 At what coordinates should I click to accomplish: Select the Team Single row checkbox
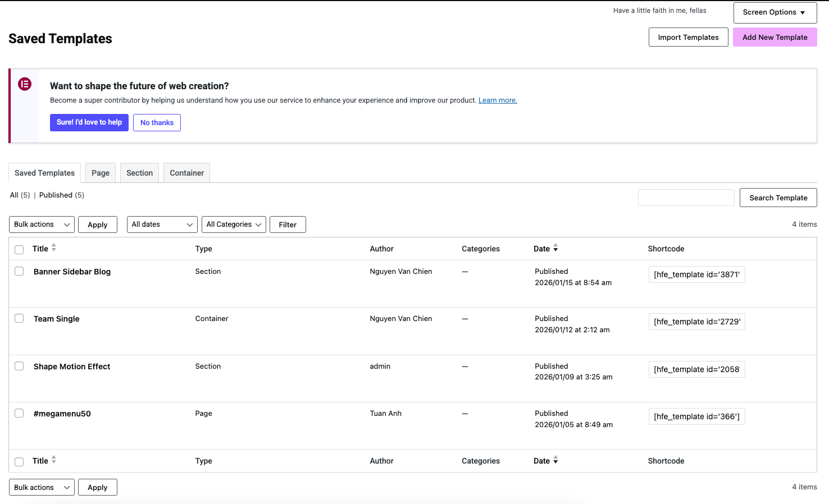[x=19, y=319]
